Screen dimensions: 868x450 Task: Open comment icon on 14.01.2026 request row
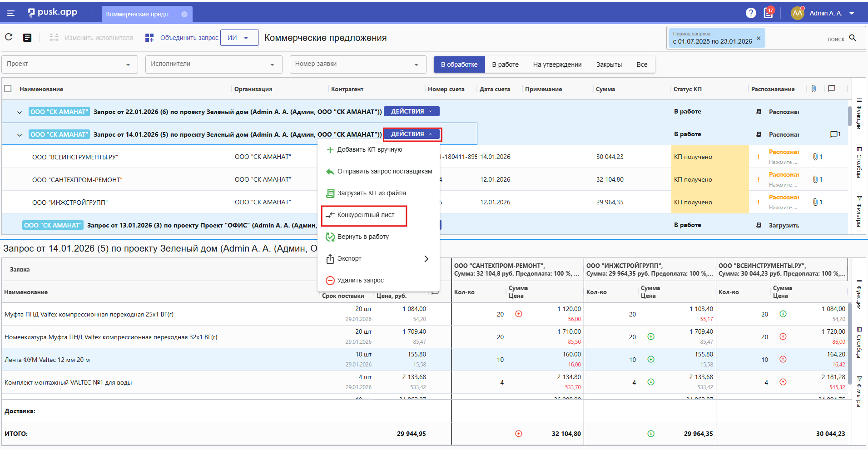point(834,134)
